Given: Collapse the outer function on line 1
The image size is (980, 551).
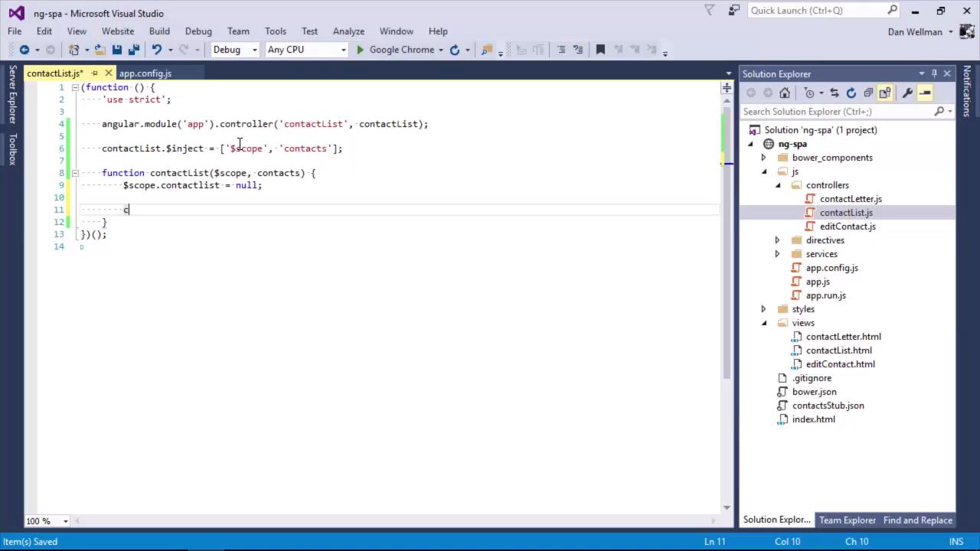Looking at the screenshot, I should point(75,87).
